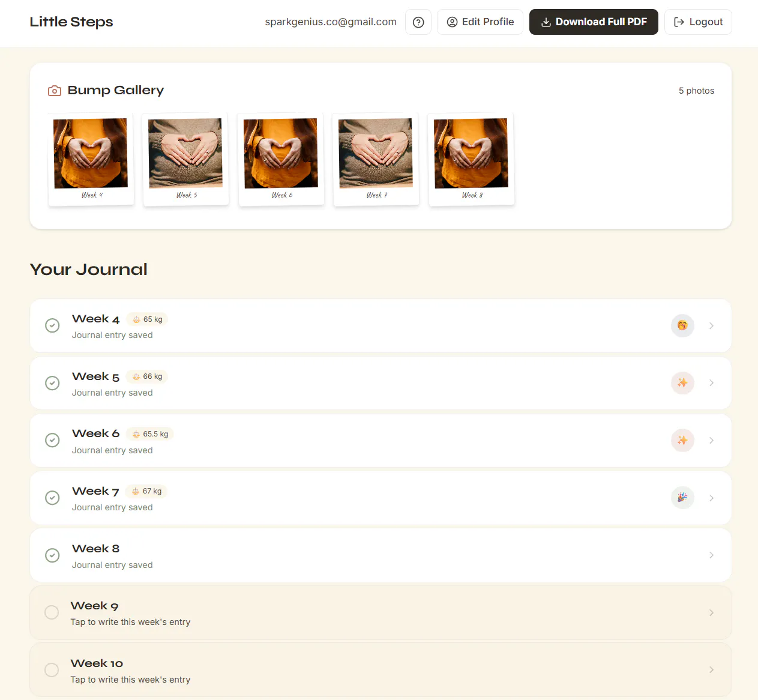
Task: Expand the Week 7 entry chevron
Action: click(711, 498)
